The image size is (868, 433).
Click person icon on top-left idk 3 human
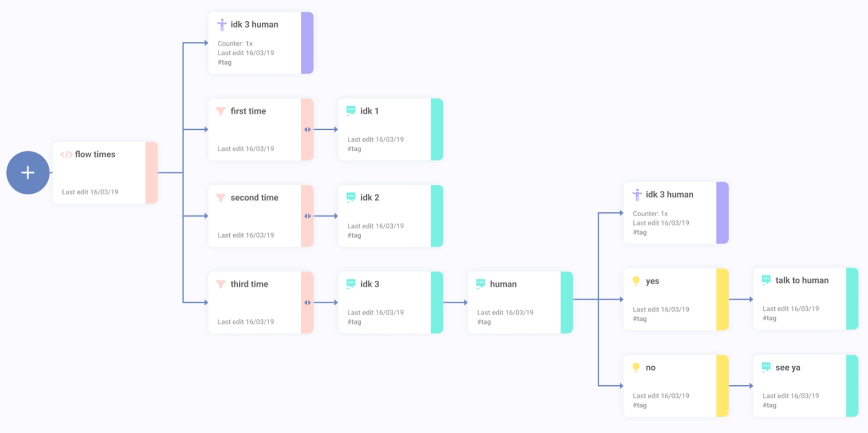pyautogui.click(x=222, y=25)
